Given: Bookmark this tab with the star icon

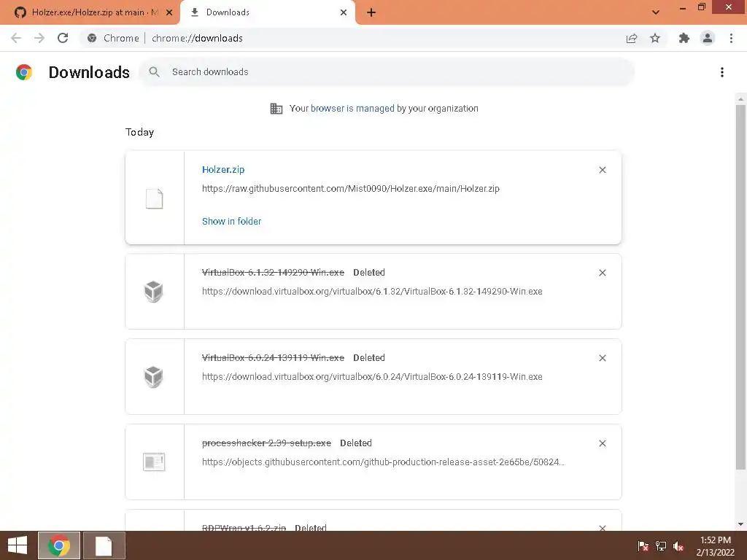Looking at the screenshot, I should pos(655,38).
